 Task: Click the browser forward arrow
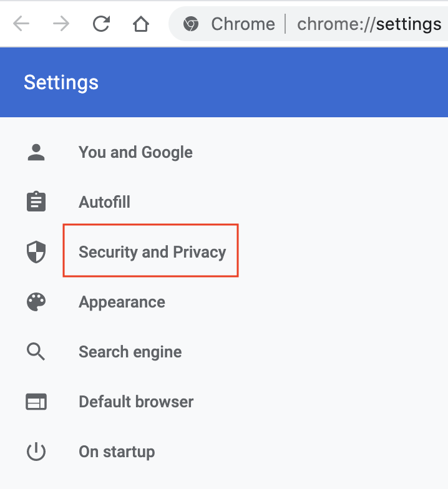(61, 24)
